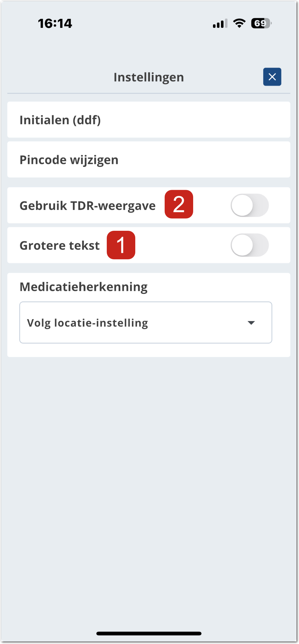
Task: Tap the Medicatieherkenning heading
Action: pos(83,287)
